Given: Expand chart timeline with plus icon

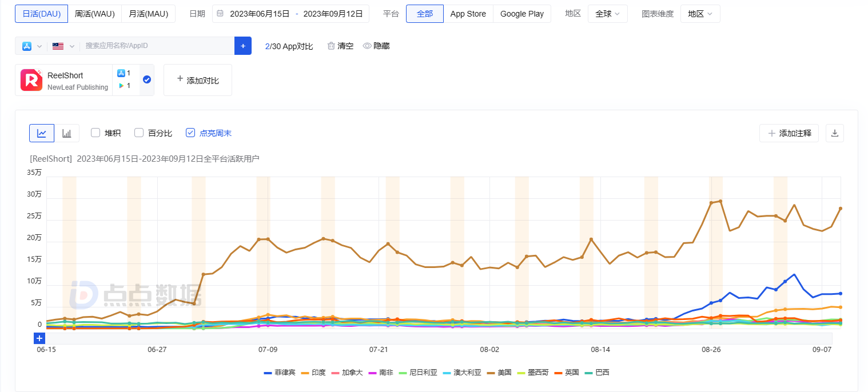Looking at the screenshot, I should [x=39, y=338].
